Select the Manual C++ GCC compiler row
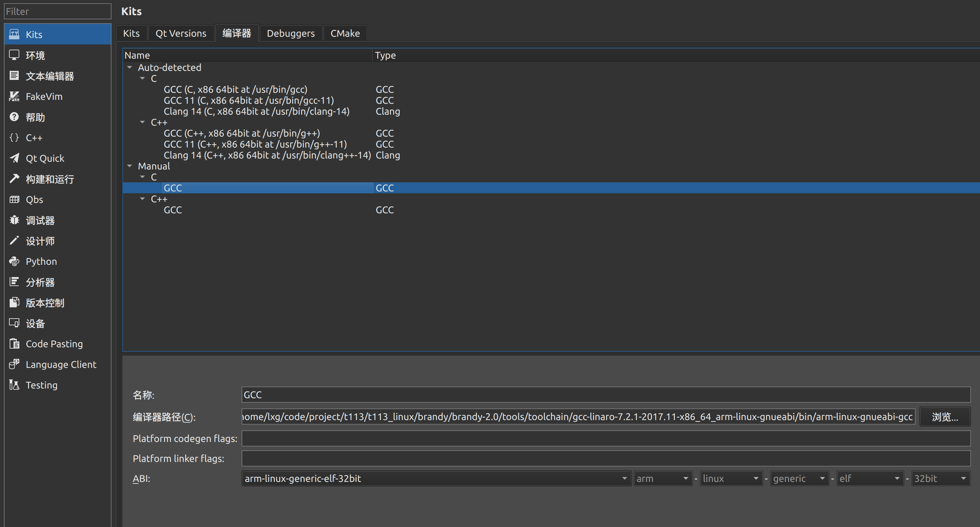Viewport: 980px width, 527px height. pyautogui.click(x=551, y=210)
